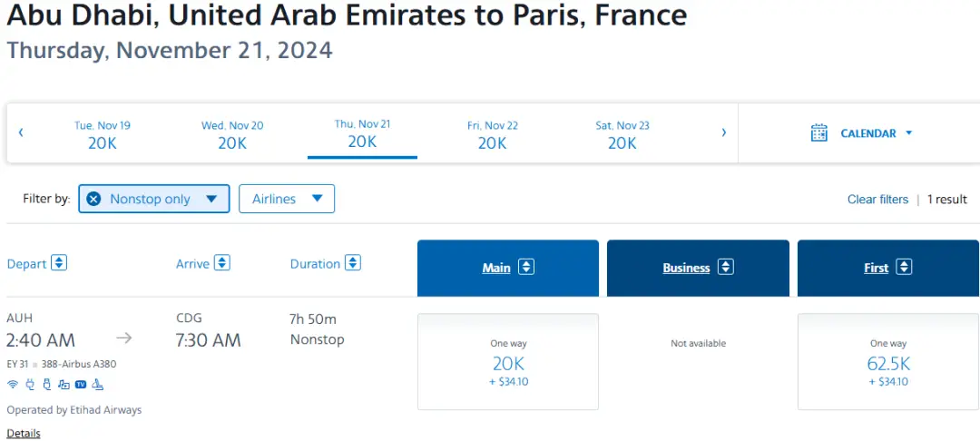Click the power outlet amenity icon

pos(30,383)
